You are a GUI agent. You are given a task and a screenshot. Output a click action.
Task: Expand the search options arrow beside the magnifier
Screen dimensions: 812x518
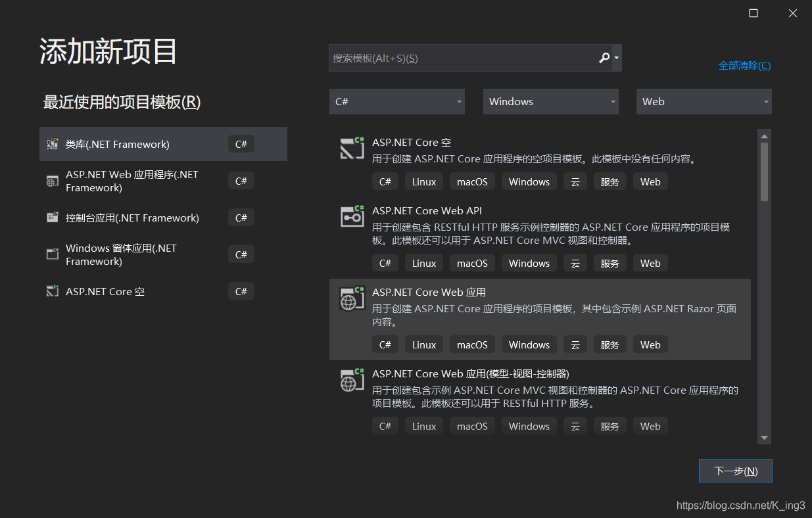coord(616,58)
